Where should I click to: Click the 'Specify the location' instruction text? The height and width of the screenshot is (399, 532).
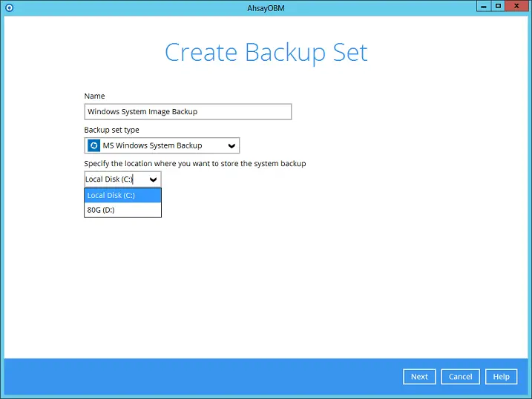(195, 163)
